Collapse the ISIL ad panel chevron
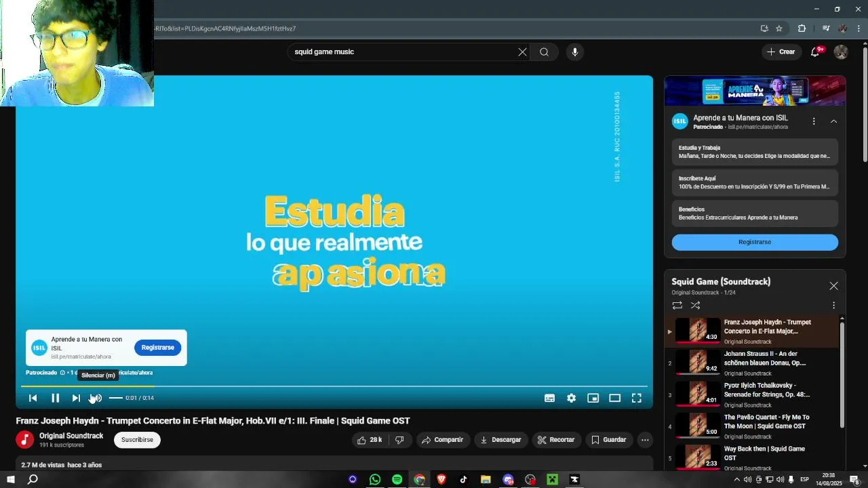868x488 pixels. (833, 121)
